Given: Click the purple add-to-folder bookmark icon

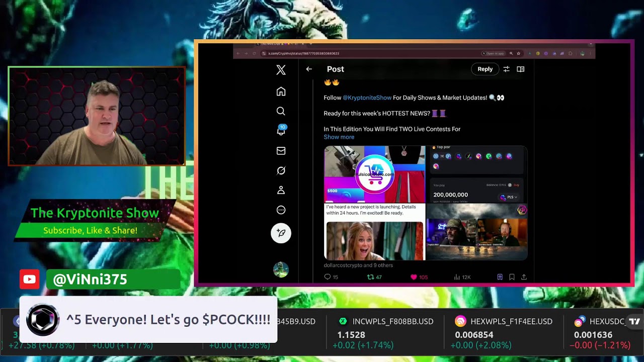Looking at the screenshot, I should pos(500,277).
